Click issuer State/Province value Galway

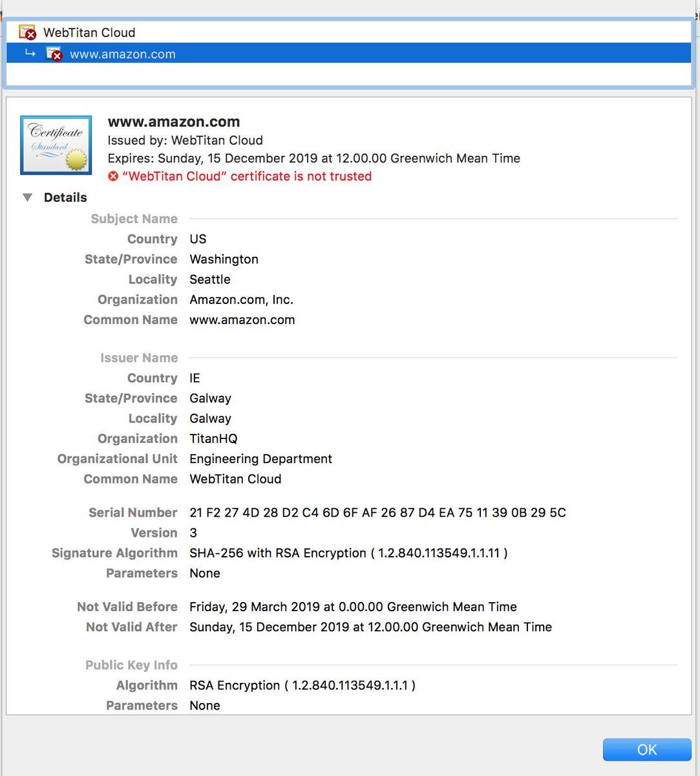pos(210,398)
